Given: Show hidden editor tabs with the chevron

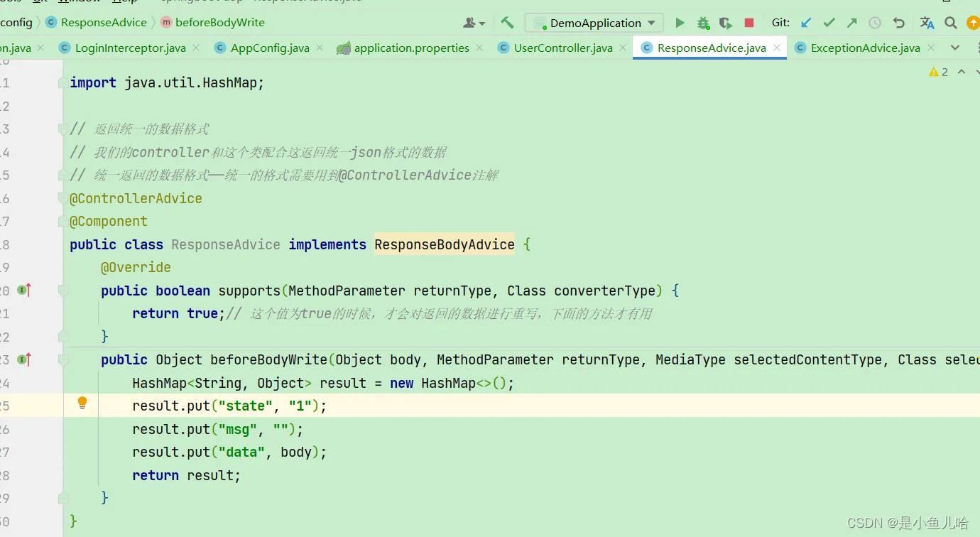Looking at the screenshot, I should coord(955,48).
